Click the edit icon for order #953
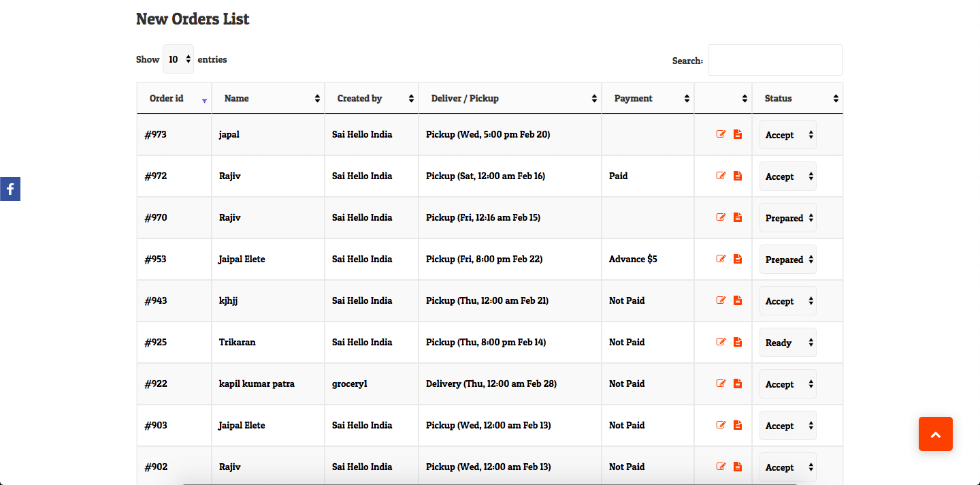The width and height of the screenshot is (980, 485). coord(721,259)
